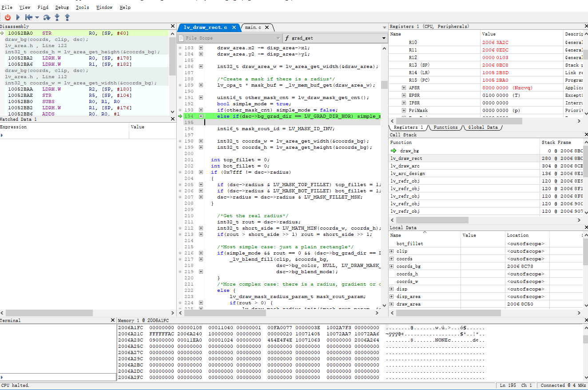Click the Reset arrow icon in toolbar

(28, 17)
